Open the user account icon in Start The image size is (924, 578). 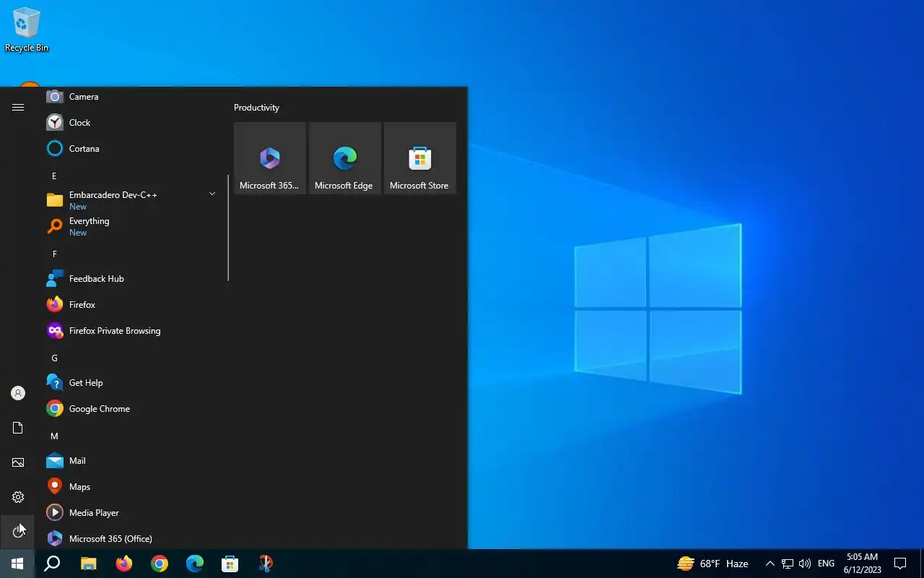coord(18,393)
